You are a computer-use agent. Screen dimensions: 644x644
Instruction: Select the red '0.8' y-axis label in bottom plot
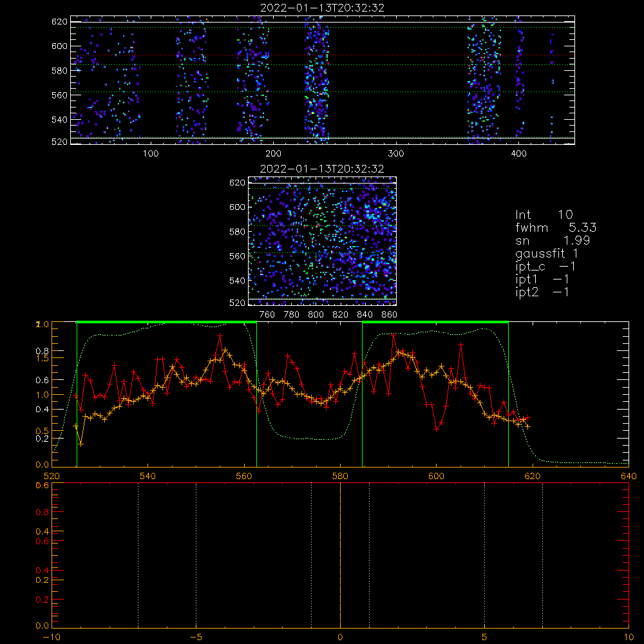tap(43, 512)
